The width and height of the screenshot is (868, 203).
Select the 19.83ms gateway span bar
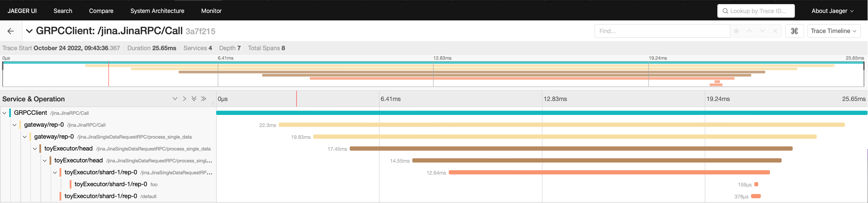click(x=565, y=137)
